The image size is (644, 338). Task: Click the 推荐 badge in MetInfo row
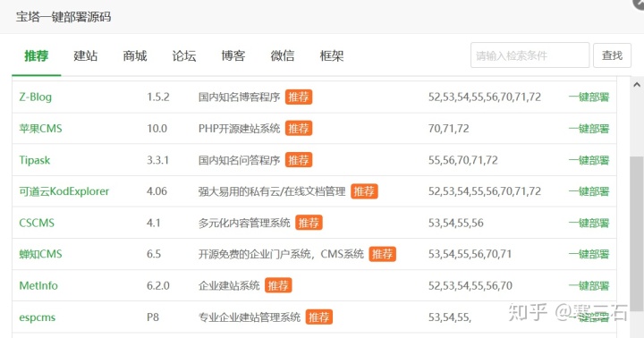coord(278,286)
